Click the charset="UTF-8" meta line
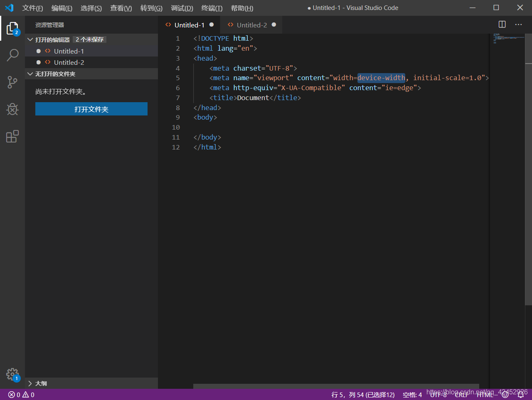Viewport: 532px width, 400px height. [253, 68]
